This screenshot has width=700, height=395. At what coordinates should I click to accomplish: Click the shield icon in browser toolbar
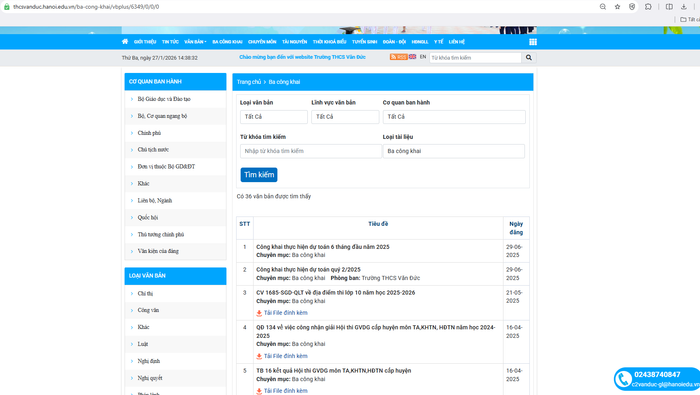(x=632, y=7)
